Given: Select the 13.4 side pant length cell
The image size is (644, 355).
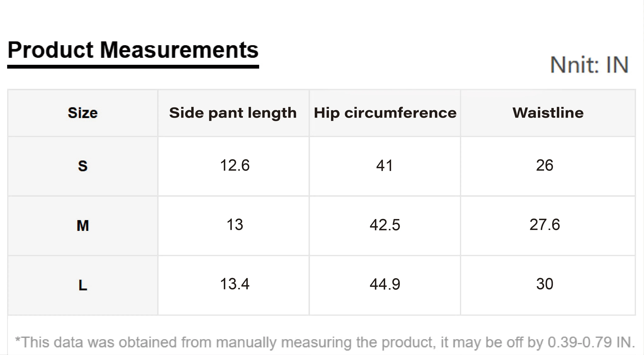Looking at the screenshot, I should [235, 284].
